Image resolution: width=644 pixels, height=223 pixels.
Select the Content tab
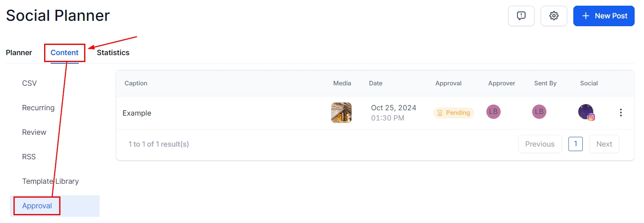65,53
